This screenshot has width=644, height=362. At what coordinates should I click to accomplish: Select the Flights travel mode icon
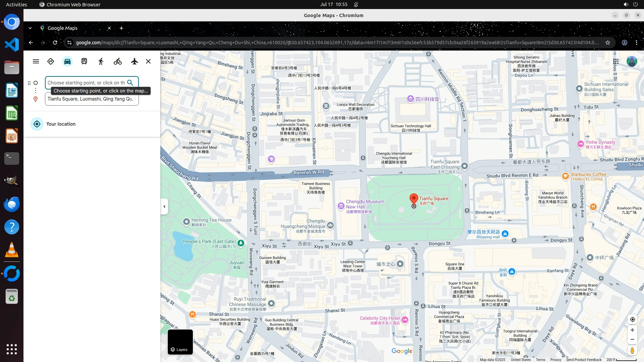pyautogui.click(x=135, y=61)
